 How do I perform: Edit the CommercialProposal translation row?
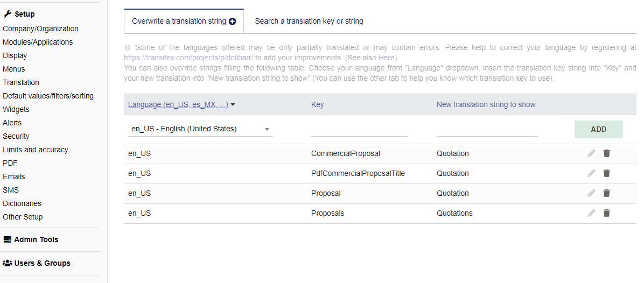point(591,153)
